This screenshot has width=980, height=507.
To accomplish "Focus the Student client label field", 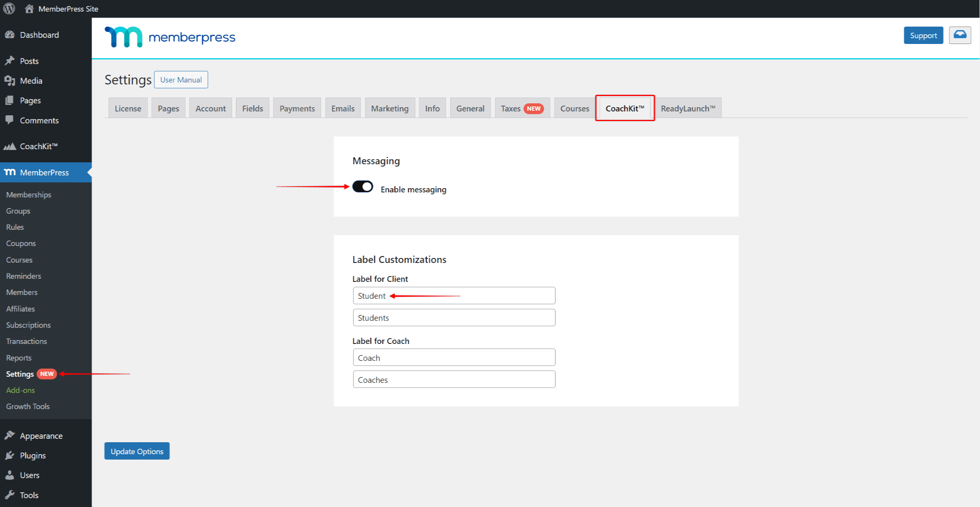I will (x=454, y=296).
